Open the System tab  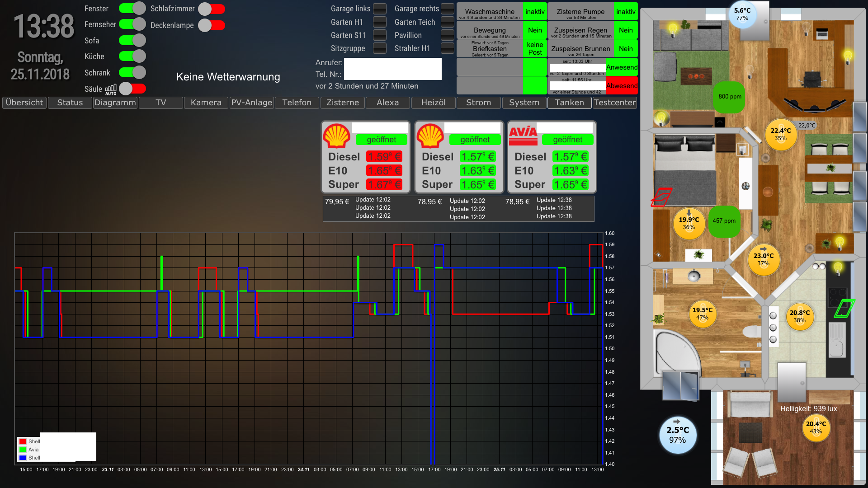click(524, 103)
